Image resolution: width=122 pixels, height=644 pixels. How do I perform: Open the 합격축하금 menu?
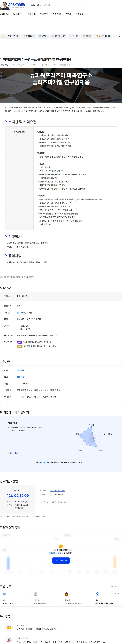[18, 14]
